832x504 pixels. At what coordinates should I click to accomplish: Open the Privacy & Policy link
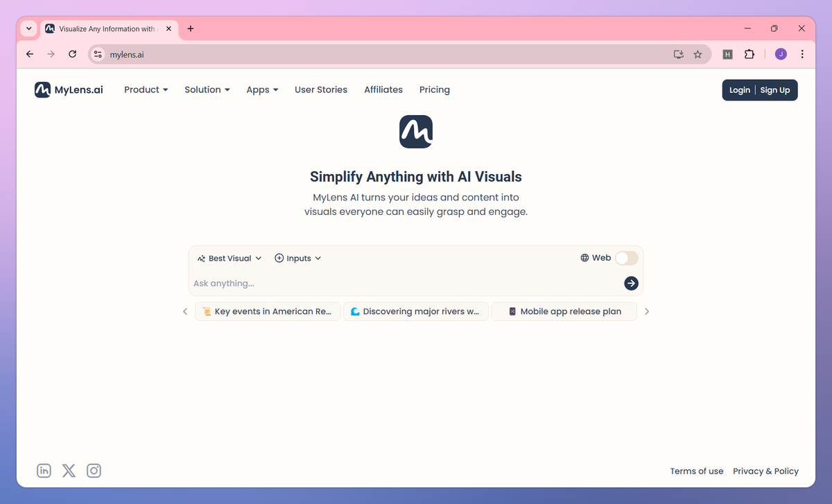(766, 471)
